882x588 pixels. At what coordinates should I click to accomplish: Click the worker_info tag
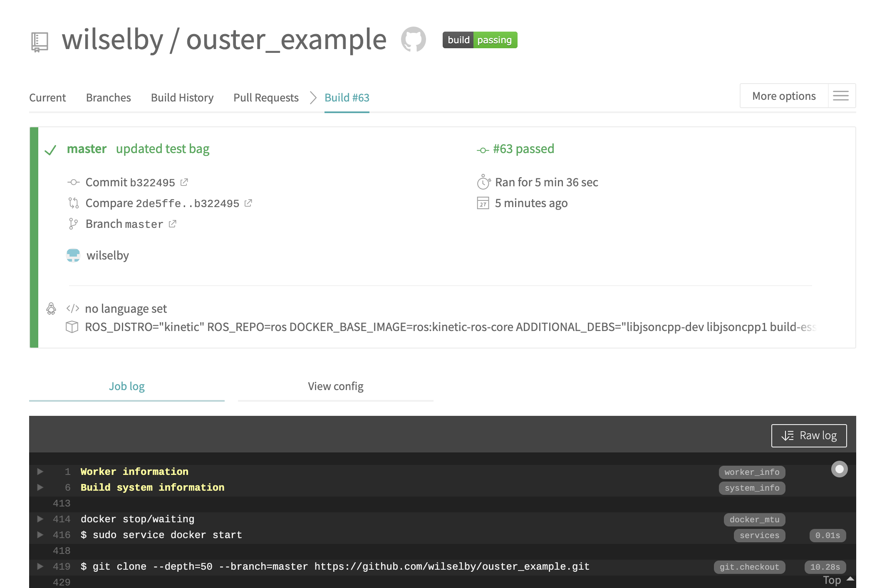point(752,472)
